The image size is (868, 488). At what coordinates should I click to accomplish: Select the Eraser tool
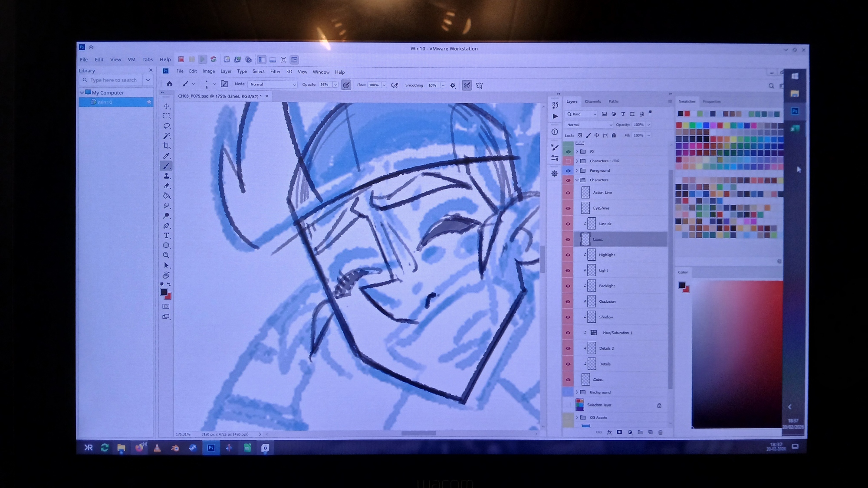coord(166,186)
